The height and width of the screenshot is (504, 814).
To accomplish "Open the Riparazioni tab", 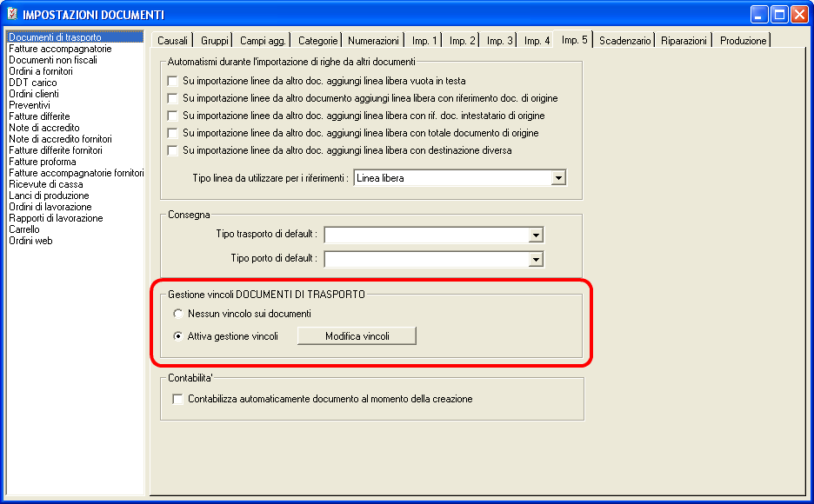I will [x=684, y=41].
